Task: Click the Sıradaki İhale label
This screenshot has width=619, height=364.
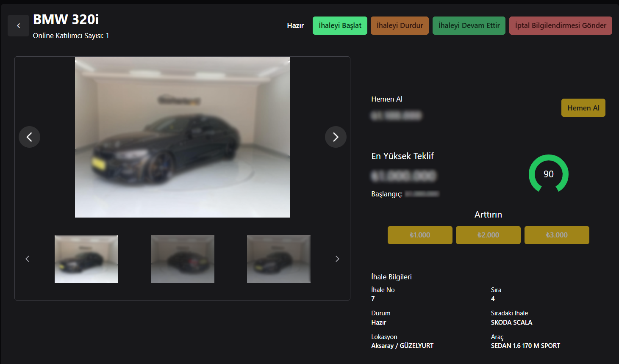Action: point(509,313)
